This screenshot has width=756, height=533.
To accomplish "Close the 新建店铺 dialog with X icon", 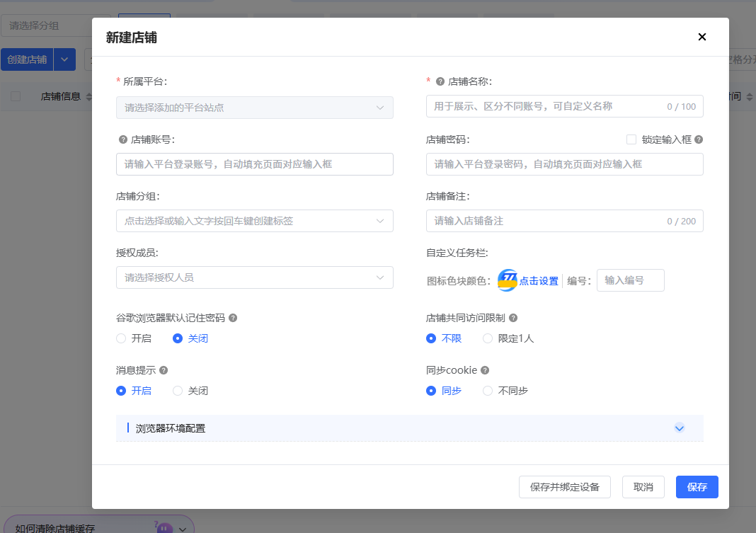I will coord(702,37).
